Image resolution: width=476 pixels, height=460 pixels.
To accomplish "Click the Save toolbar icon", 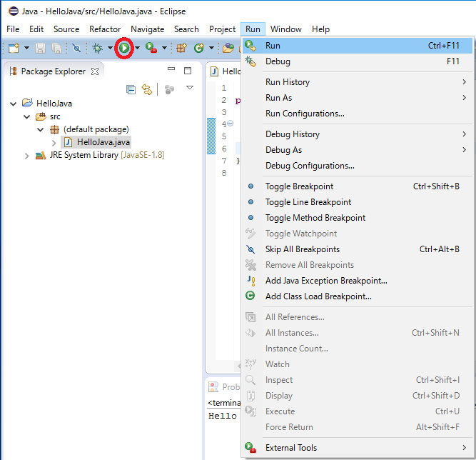I will [40, 48].
